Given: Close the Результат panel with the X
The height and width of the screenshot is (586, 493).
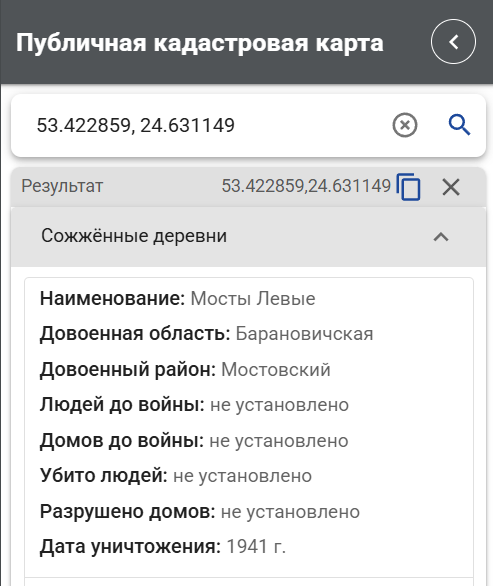Looking at the screenshot, I should (451, 187).
